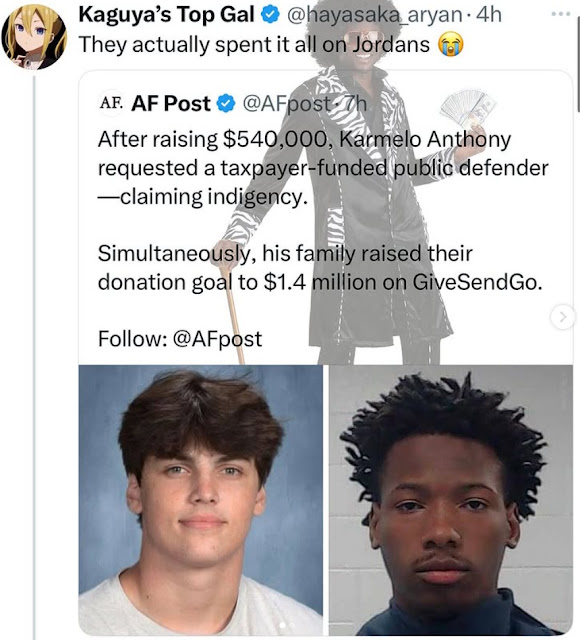Open the photo with white brick wall
The image size is (580, 640).
[451, 500]
